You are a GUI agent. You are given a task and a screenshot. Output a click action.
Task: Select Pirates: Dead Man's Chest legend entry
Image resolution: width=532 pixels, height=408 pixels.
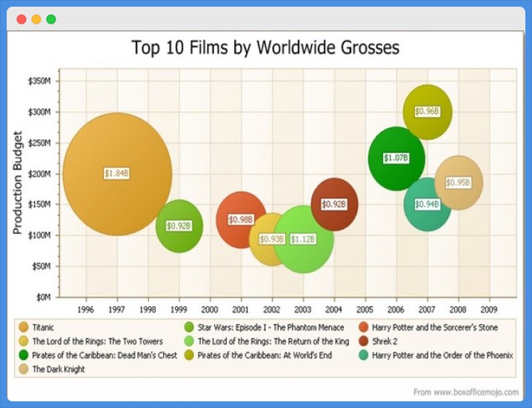(104, 355)
